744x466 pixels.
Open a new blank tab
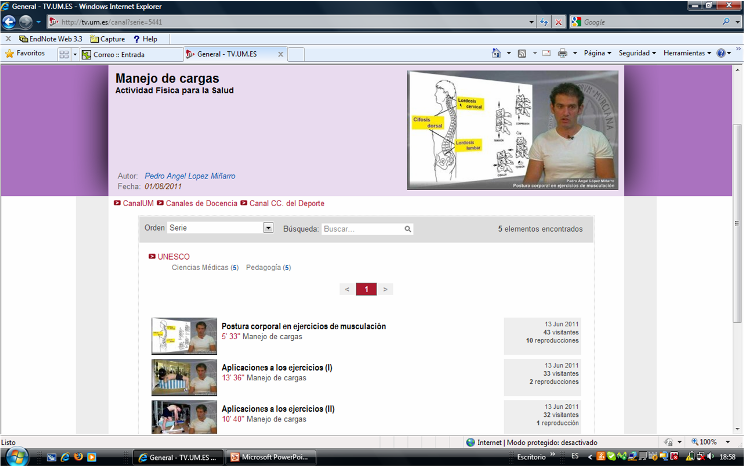296,55
